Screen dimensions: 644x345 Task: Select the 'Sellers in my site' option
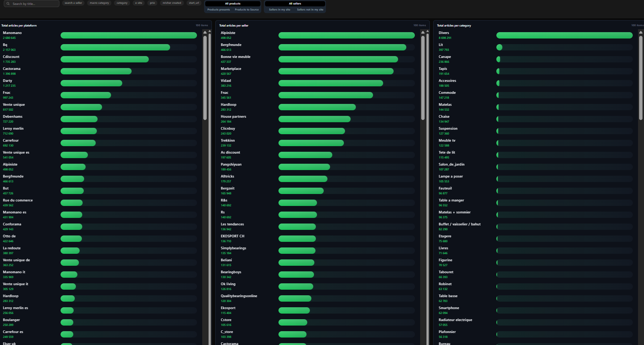pos(280,10)
